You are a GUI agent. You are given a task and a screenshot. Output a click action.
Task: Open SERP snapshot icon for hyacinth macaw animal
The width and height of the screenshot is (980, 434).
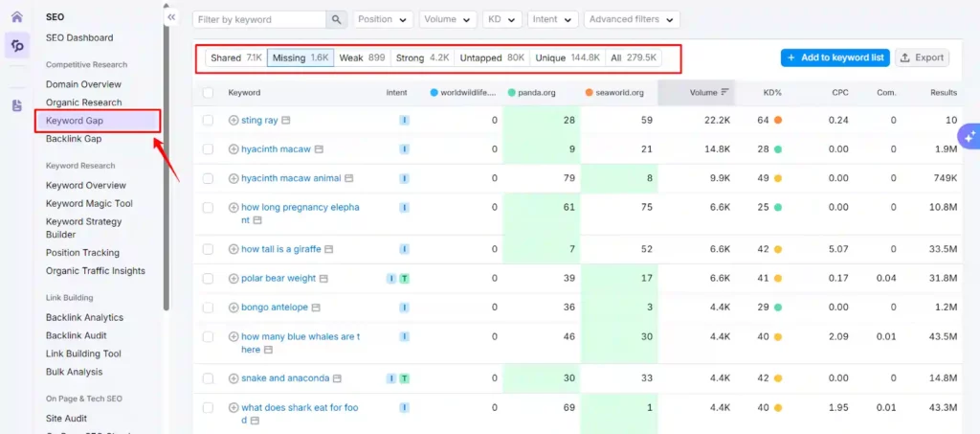point(348,178)
